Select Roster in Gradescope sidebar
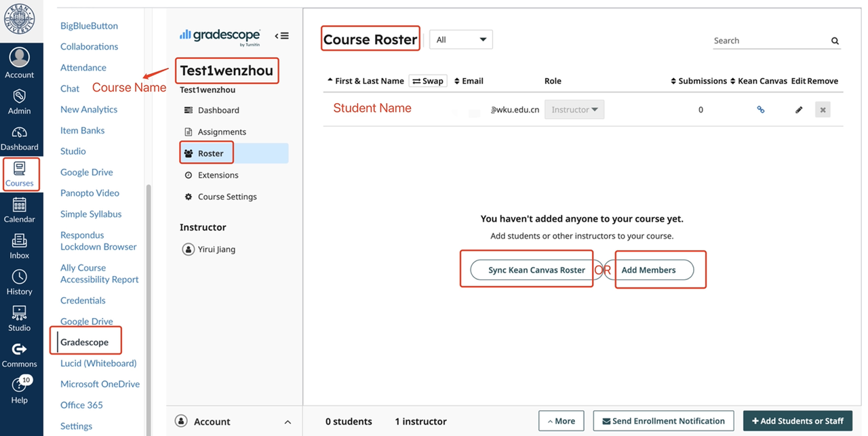 [x=234, y=153]
